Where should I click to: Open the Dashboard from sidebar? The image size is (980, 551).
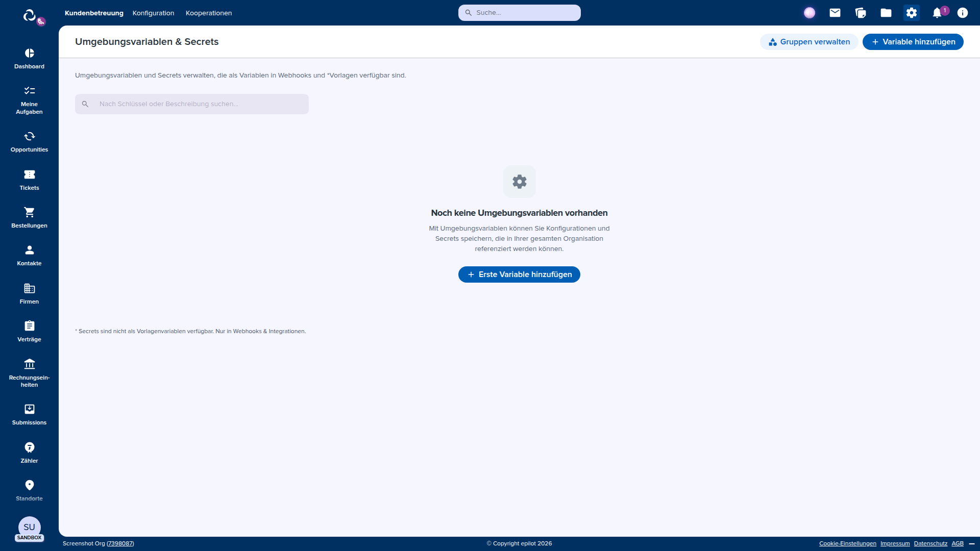[x=29, y=59]
